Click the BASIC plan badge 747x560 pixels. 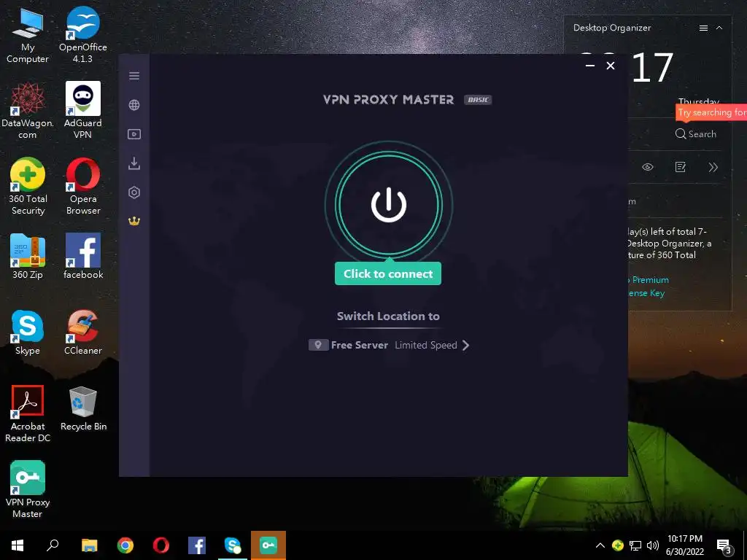478,99
